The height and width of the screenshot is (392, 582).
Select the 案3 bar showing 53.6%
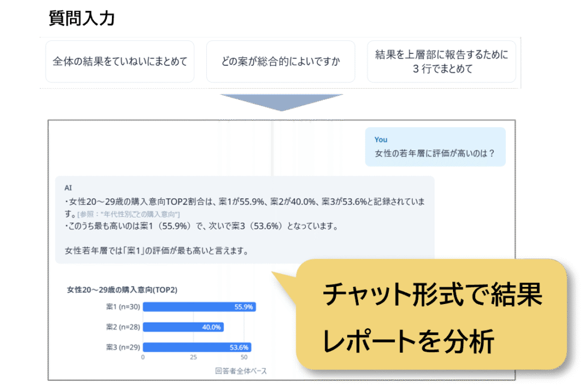click(x=197, y=347)
